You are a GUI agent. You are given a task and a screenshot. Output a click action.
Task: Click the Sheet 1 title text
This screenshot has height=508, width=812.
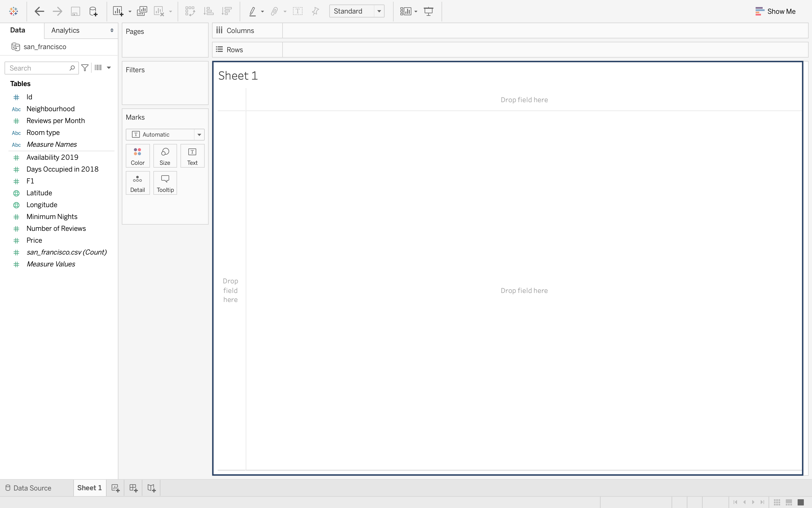[238, 76]
